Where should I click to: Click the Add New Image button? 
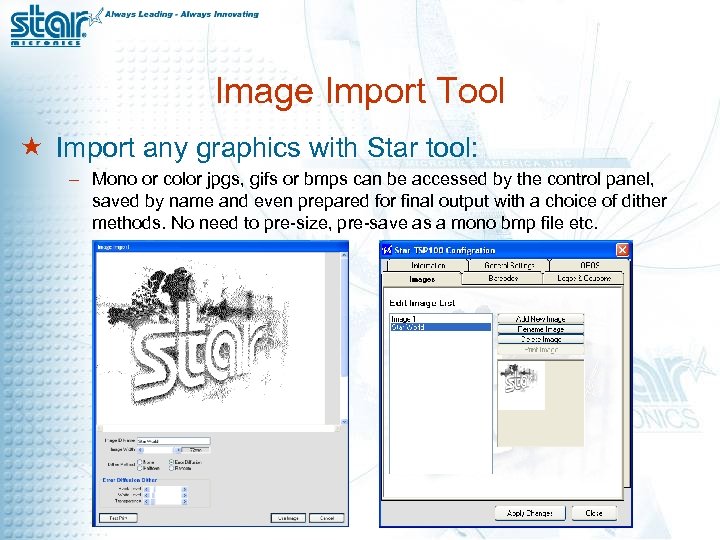tap(540, 319)
